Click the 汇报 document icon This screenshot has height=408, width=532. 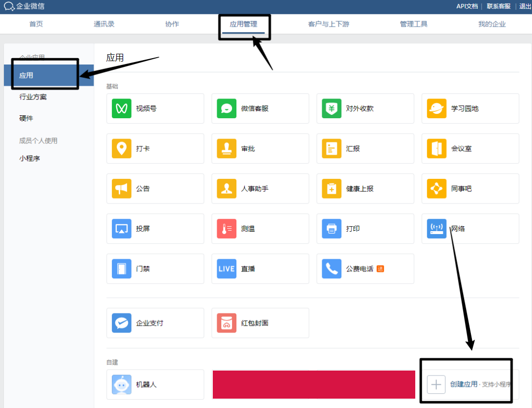click(332, 148)
